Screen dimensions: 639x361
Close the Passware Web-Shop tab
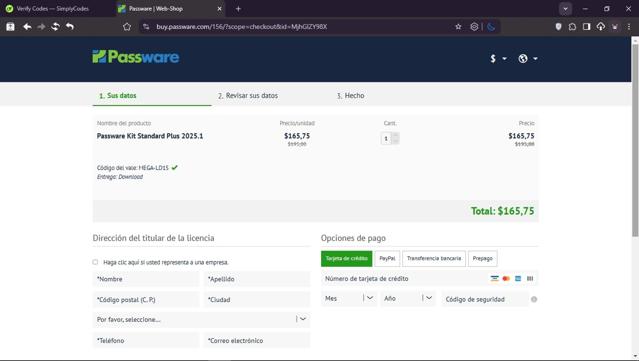pos(219,9)
